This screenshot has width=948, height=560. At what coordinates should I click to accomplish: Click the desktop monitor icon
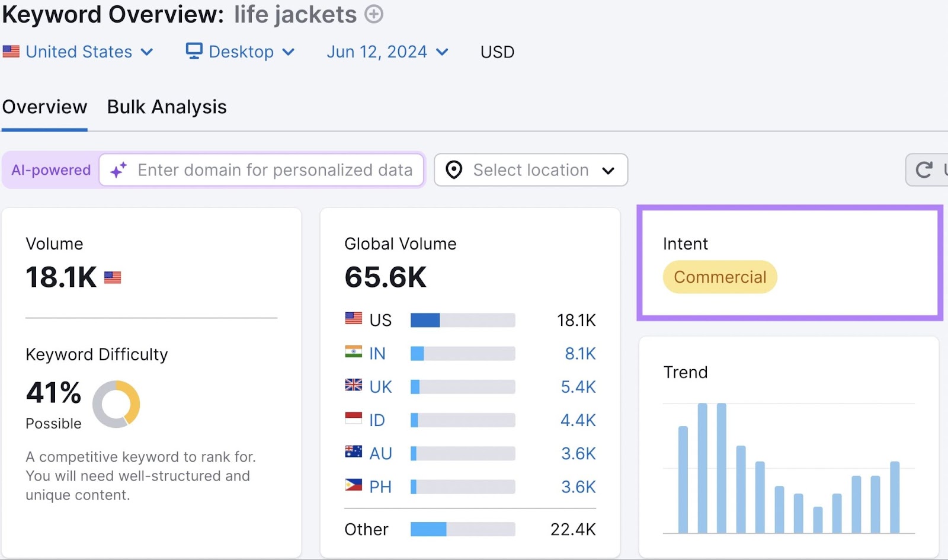coord(194,51)
